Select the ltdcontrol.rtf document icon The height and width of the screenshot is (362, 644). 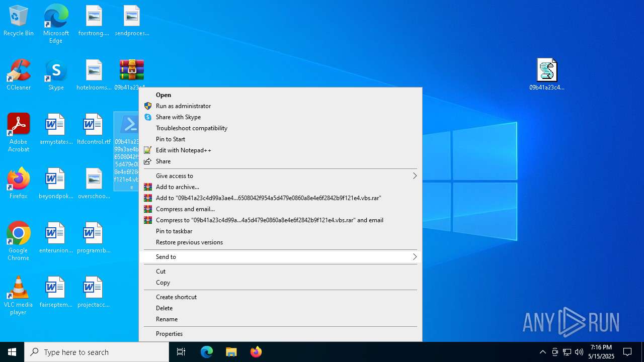tap(94, 129)
